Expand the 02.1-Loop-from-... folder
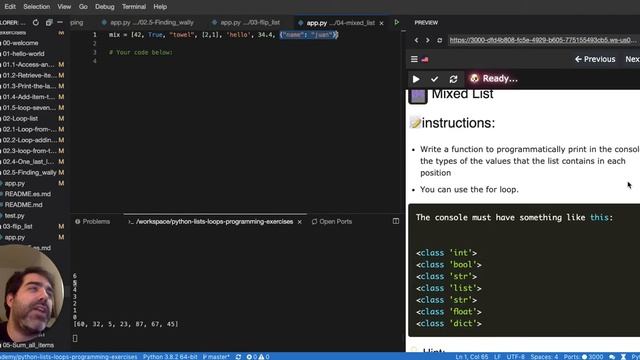 tap(29, 129)
